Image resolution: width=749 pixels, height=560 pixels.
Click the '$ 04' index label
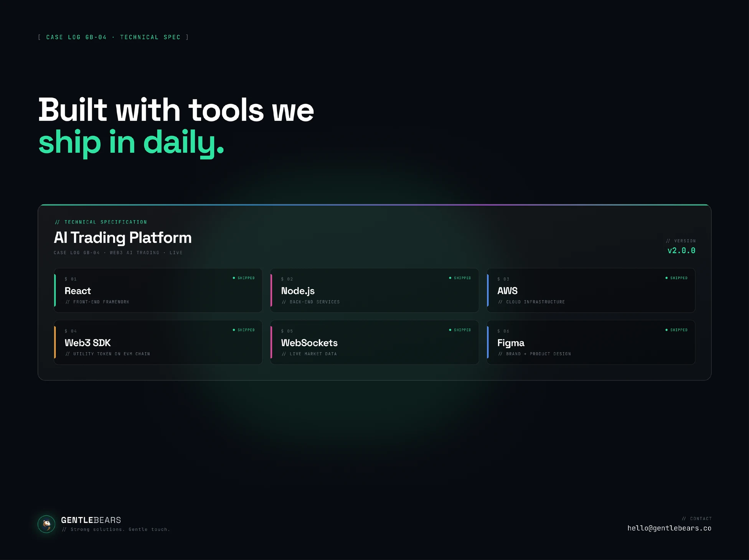pos(71,331)
